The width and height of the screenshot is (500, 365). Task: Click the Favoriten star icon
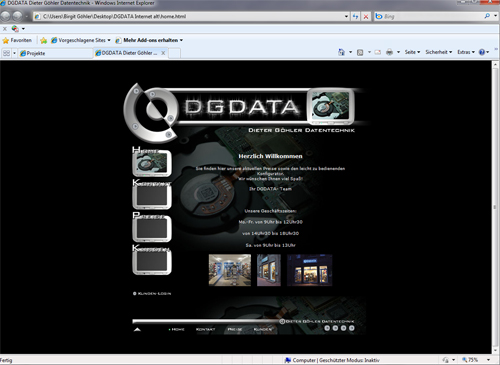[6, 40]
